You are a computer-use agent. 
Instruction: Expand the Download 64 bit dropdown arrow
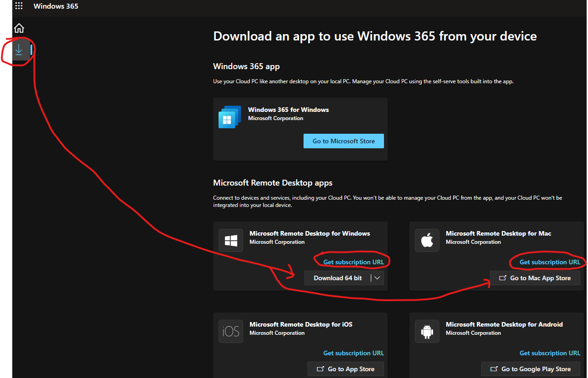377,278
